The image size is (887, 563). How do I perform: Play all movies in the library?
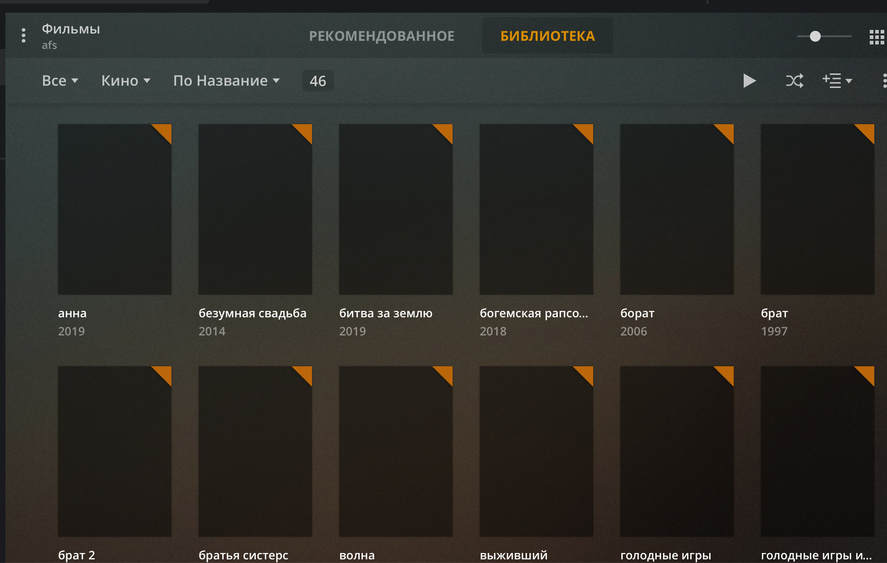coord(749,81)
